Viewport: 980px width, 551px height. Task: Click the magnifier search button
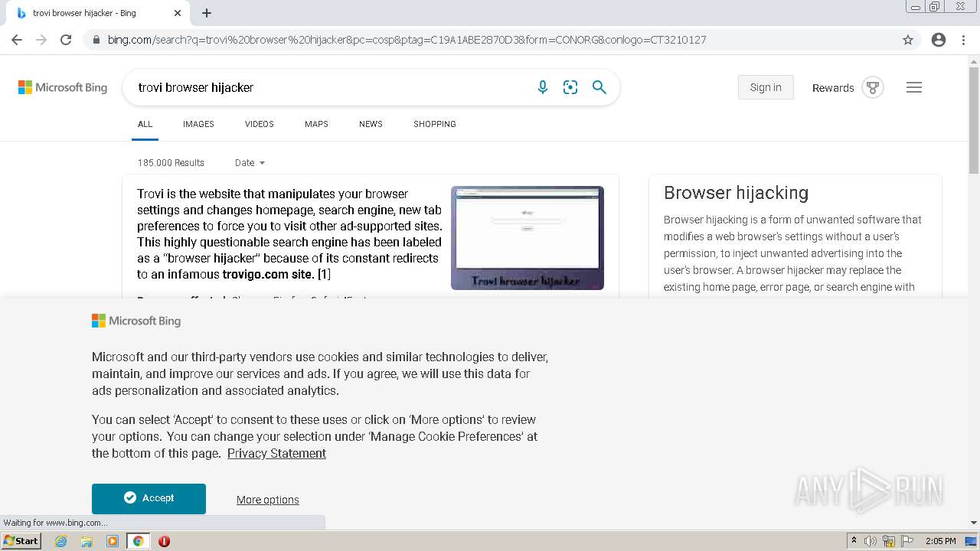pos(599,87)
